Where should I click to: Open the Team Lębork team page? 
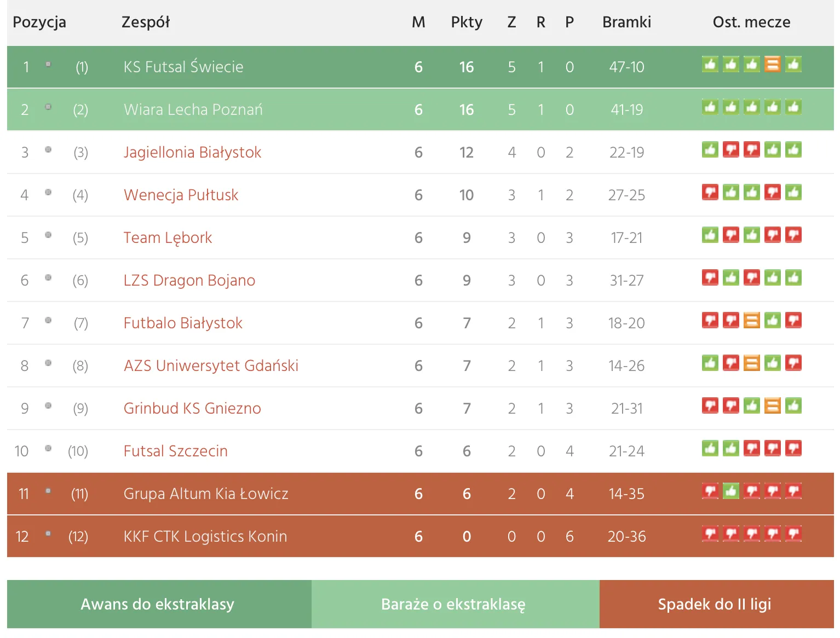point(168,237)
